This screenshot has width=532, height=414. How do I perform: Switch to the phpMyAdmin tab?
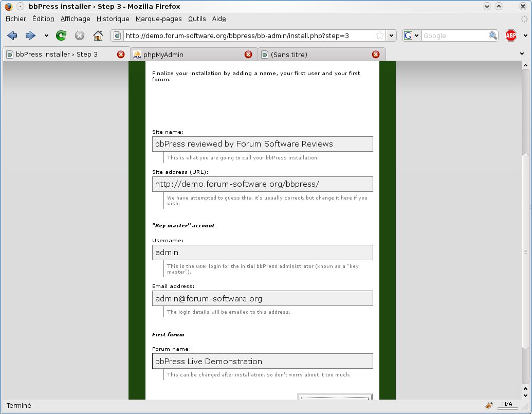[x=193, y=55]
